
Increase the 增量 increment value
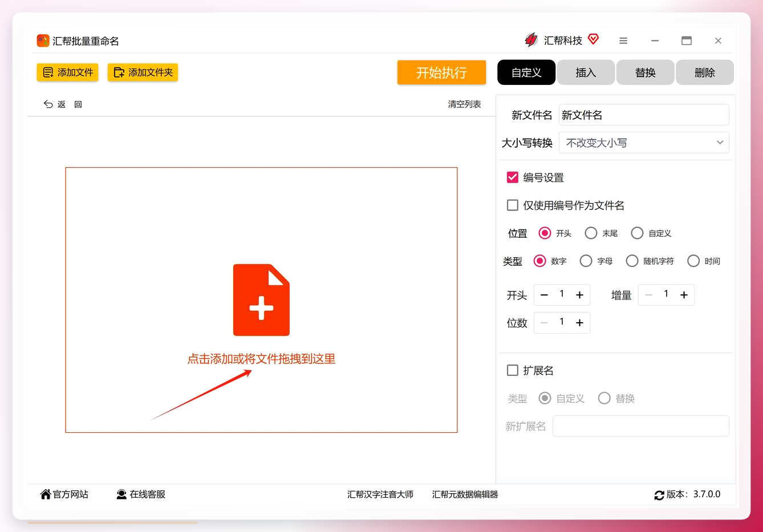(x=684, y=295)
